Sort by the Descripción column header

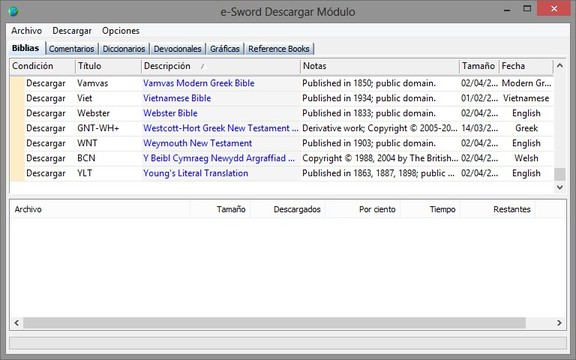(220, 66)
